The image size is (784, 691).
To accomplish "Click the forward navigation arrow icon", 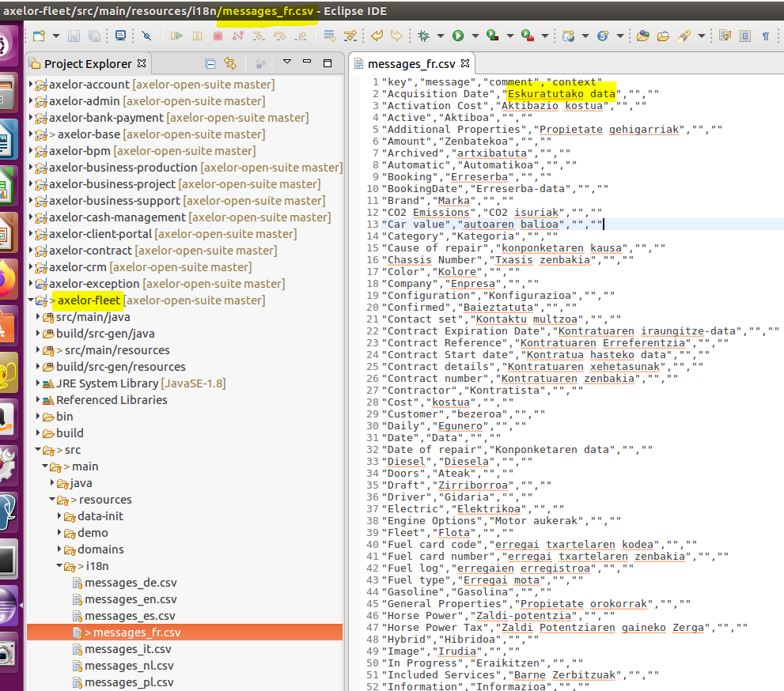I will 396,36.
